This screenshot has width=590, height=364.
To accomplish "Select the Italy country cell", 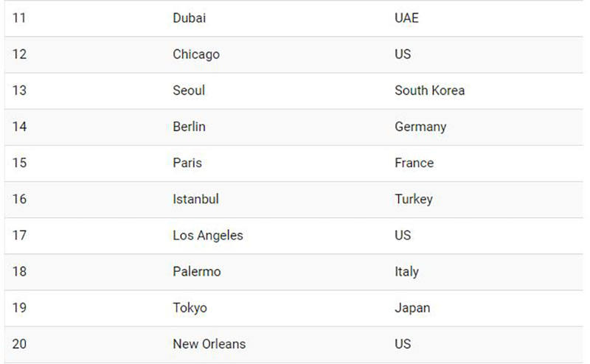I will click(406, 271).
